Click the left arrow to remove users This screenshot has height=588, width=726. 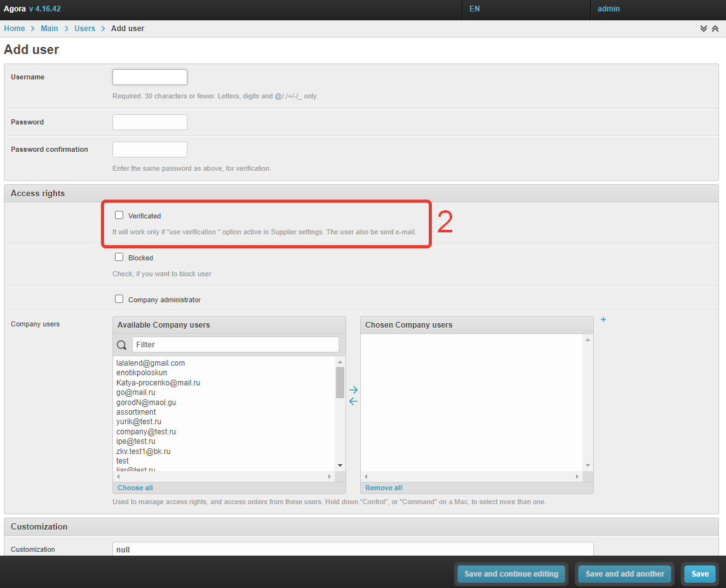(x=354, y=401)
